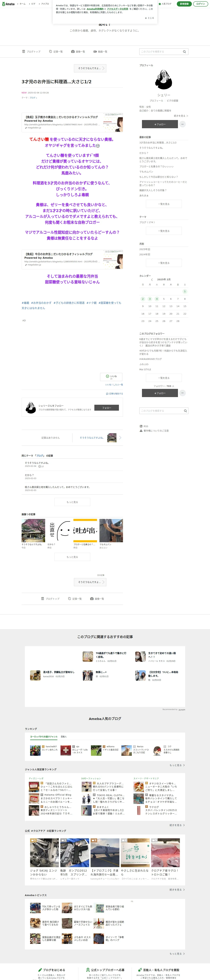Image resolution: width=210 pixels, height=980 pixels.
Task: Expand the profile with 続きを見る >
Action: click(181, 116)
